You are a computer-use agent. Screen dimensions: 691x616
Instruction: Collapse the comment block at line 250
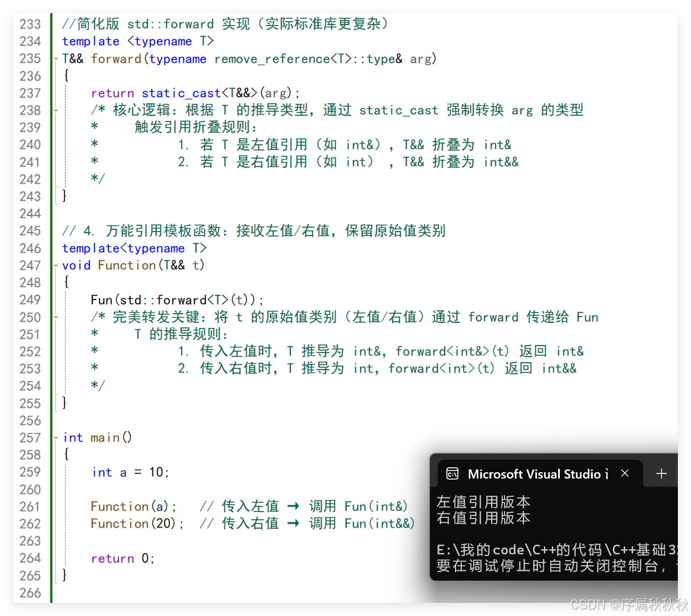click(56, 317)
